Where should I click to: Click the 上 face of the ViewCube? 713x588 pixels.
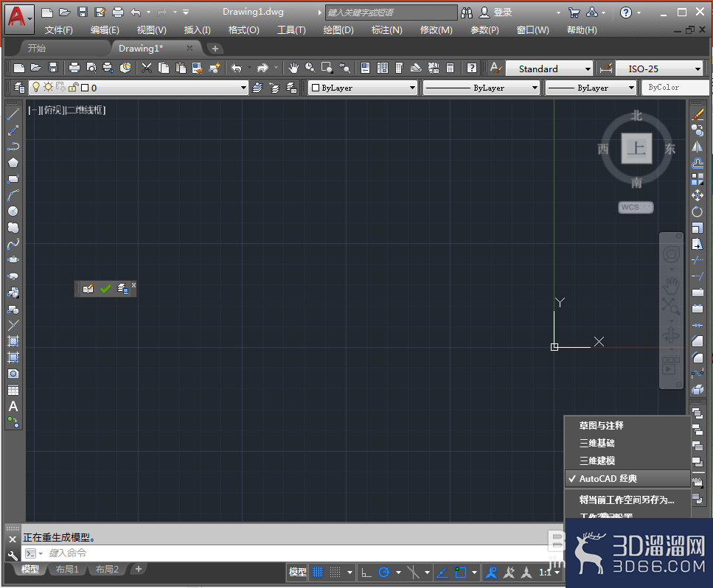point(636,148)
